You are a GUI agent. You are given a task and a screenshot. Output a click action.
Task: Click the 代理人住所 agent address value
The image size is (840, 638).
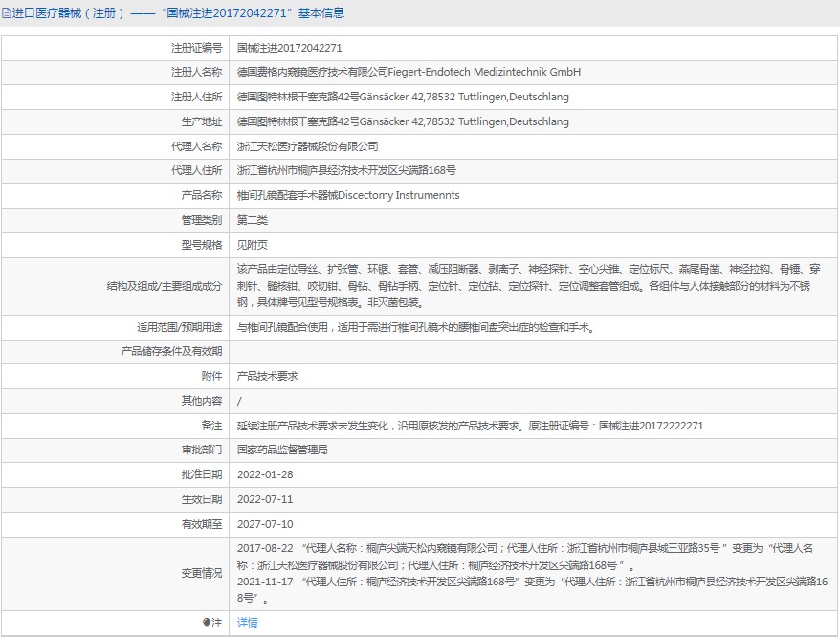pos(346,171)
